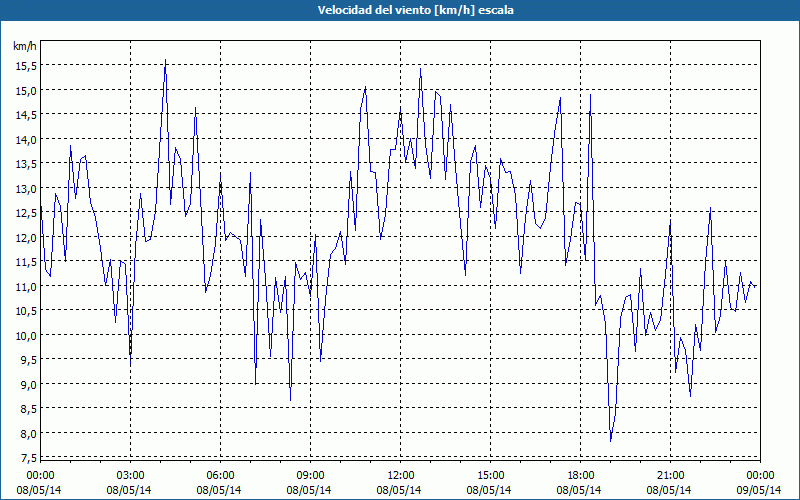Click the 10,5 y-axis value
The width and height of the screenshot is (800, 500).
(26, 311)
